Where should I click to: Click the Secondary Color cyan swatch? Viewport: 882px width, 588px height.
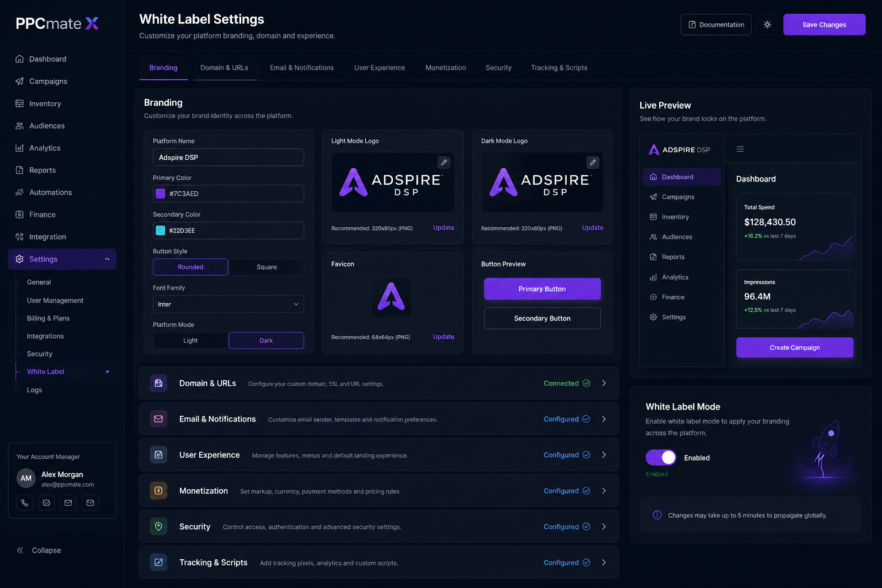[161, 231]
